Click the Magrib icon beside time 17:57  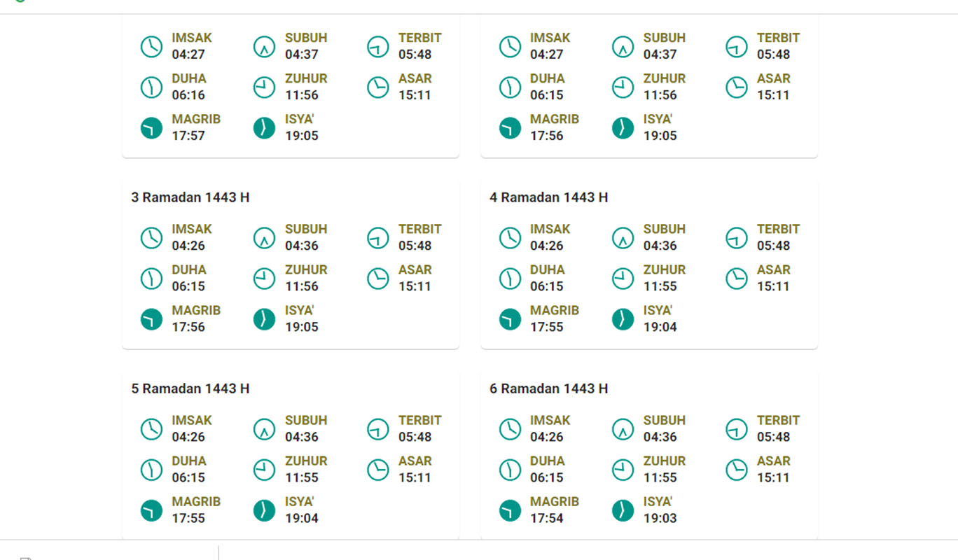[151, 128]
